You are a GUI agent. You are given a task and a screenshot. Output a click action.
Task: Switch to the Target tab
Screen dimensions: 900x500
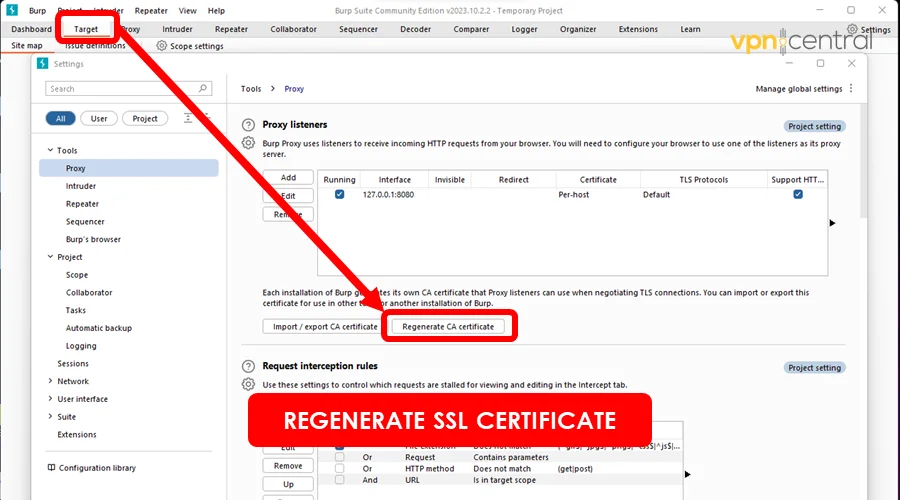(86, 29)
